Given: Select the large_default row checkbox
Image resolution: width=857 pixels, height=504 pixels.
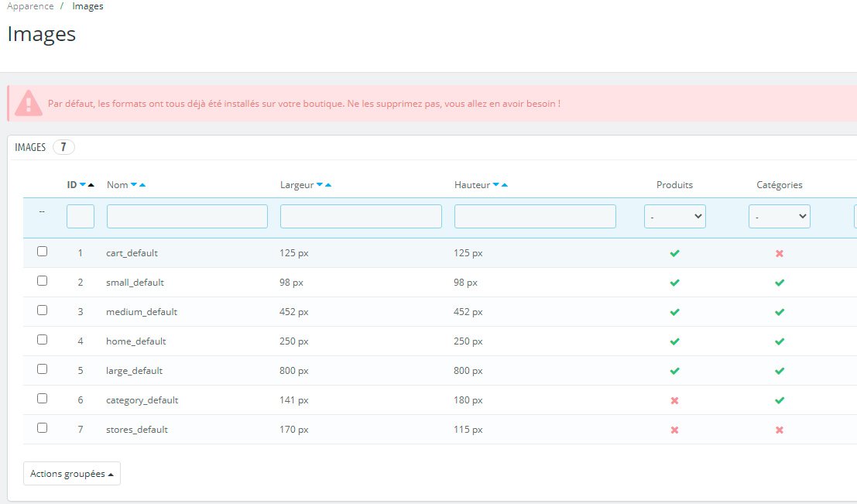Looking at the screenshot, I should click(42, 369).
